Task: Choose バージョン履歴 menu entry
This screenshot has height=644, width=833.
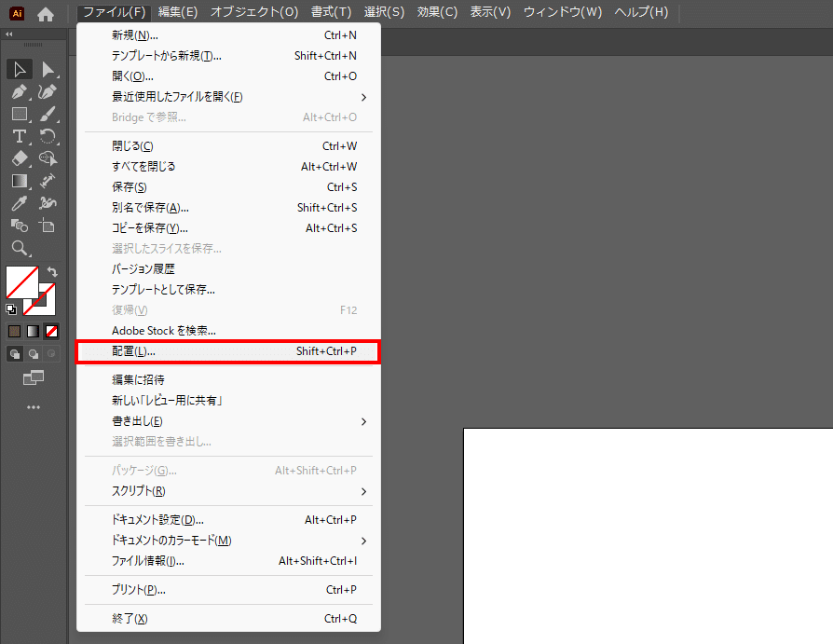Action: point(228,269)
